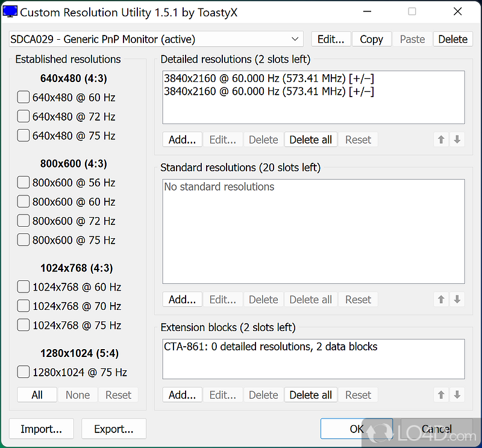Check the 800x600 @ 56 Hz resolution

click(23, 182)
